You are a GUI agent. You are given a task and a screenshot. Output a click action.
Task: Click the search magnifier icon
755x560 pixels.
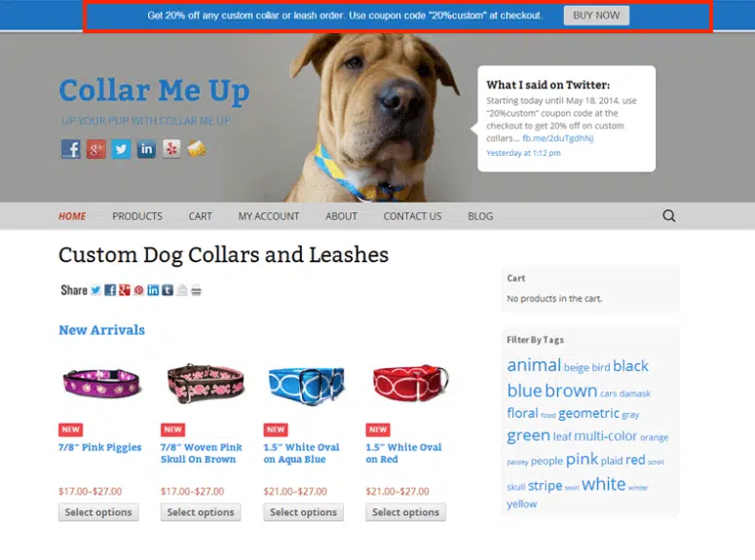point(669,215)
